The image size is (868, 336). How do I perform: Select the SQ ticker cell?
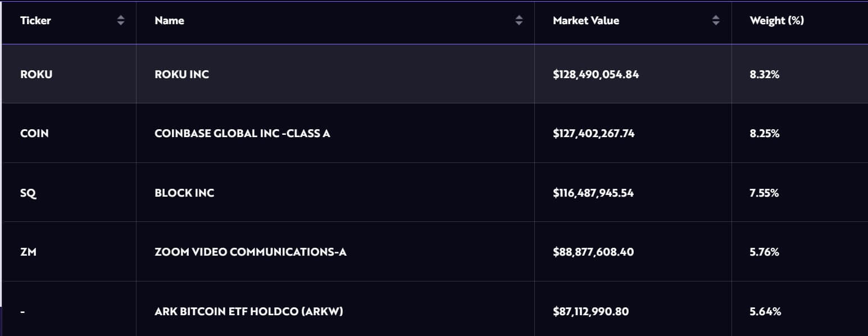(x=28, y=193)
